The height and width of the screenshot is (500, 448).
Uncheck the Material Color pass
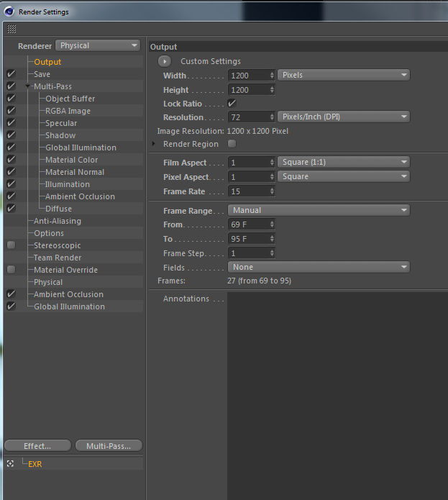pos(11,160)
